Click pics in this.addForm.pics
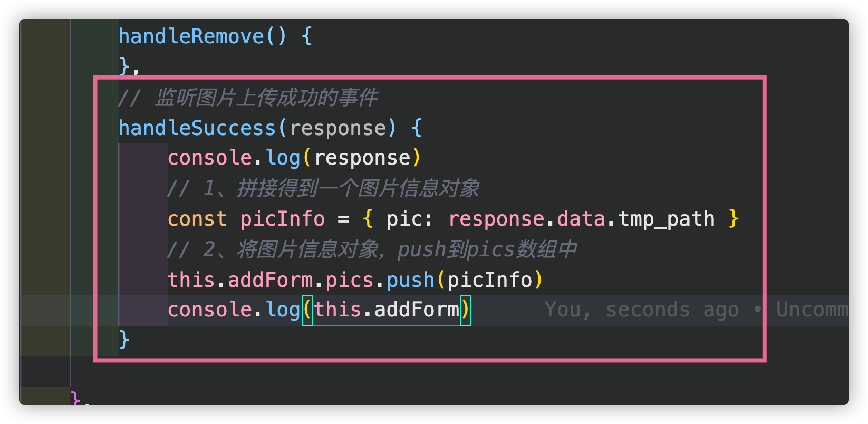The width and height of the screenshot is (868, 424). 350,280
